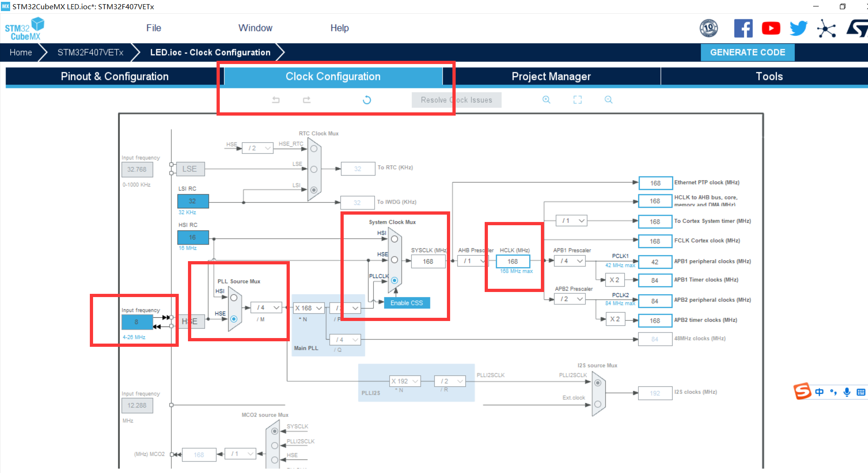The image size is (868, 473).
Task: Click the Enable CSS button
Action: tap(406, 303)
